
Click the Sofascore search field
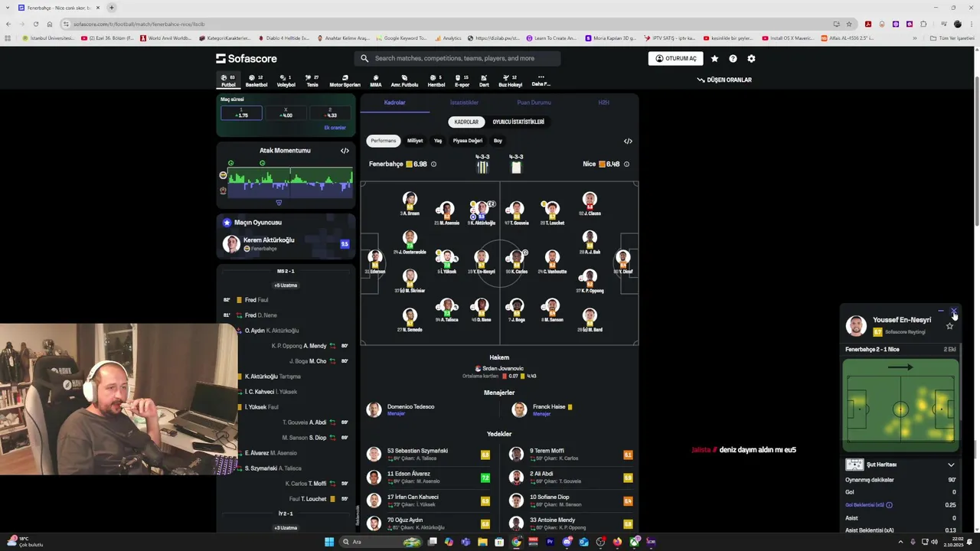[x=457, y=58]
